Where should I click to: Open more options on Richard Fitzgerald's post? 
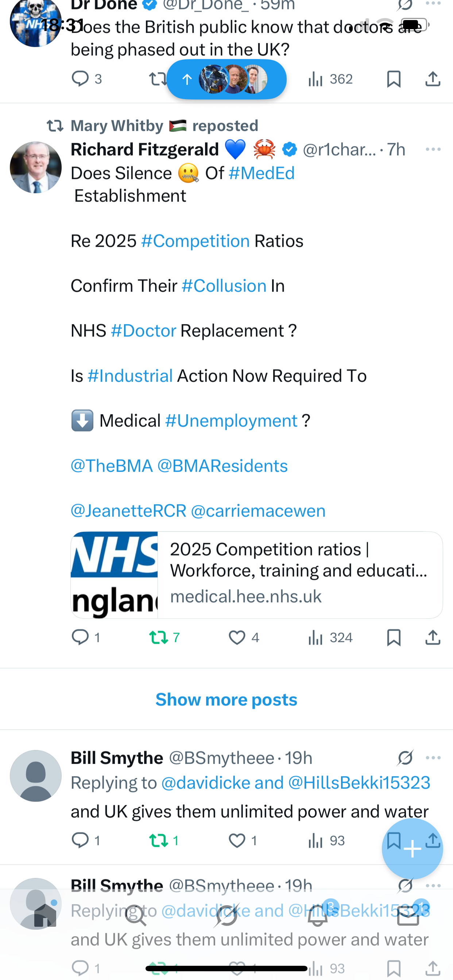[433, 149]
